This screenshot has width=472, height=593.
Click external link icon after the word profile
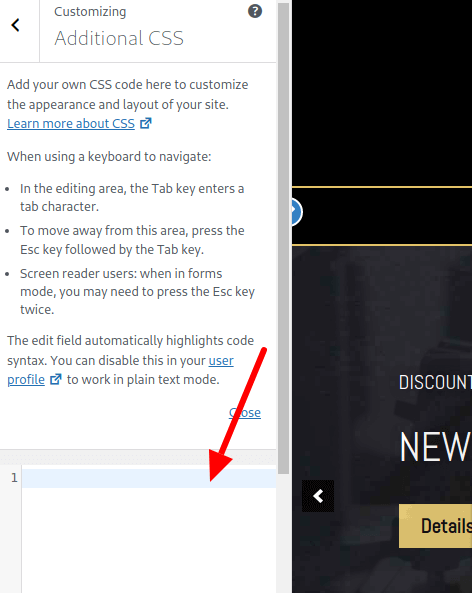56,379
